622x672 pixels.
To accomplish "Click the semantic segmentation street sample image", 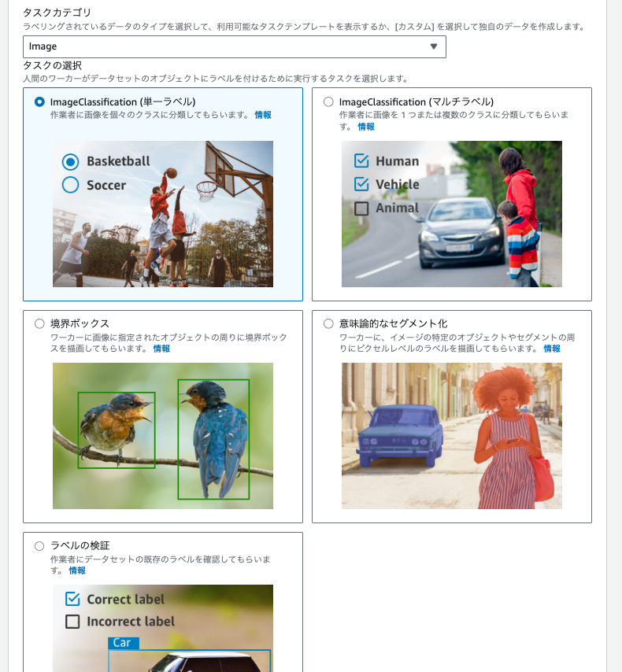I will click(x=452, y=436).
